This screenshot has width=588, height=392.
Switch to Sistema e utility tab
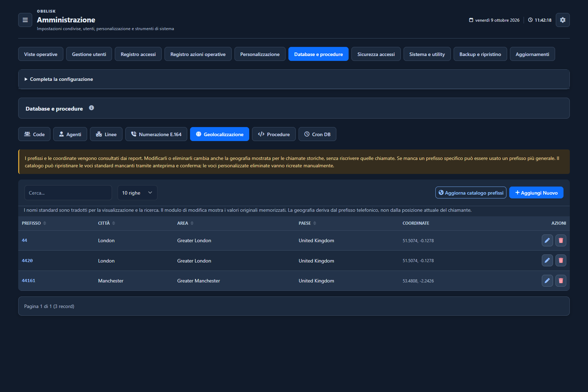tap(427, 54)
